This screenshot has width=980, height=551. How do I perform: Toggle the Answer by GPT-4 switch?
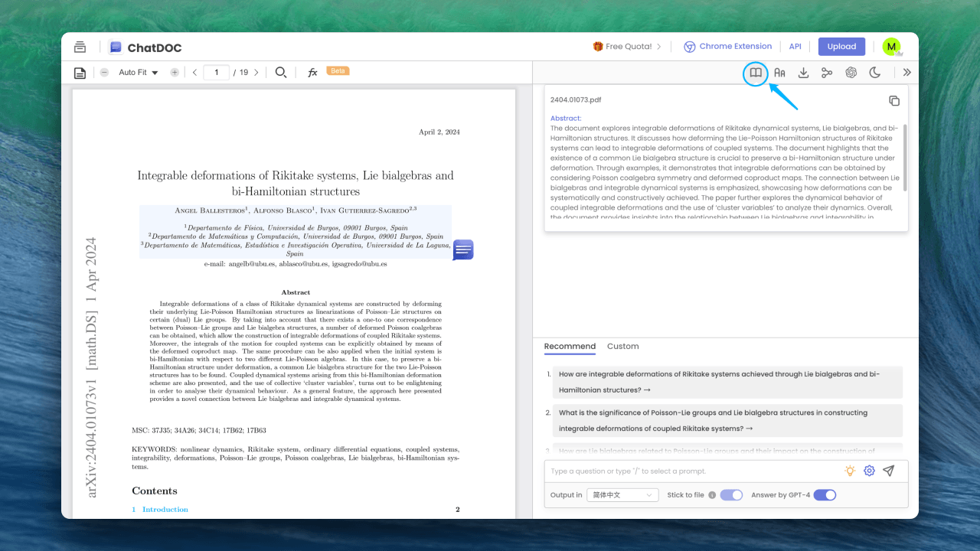point(825,495)
